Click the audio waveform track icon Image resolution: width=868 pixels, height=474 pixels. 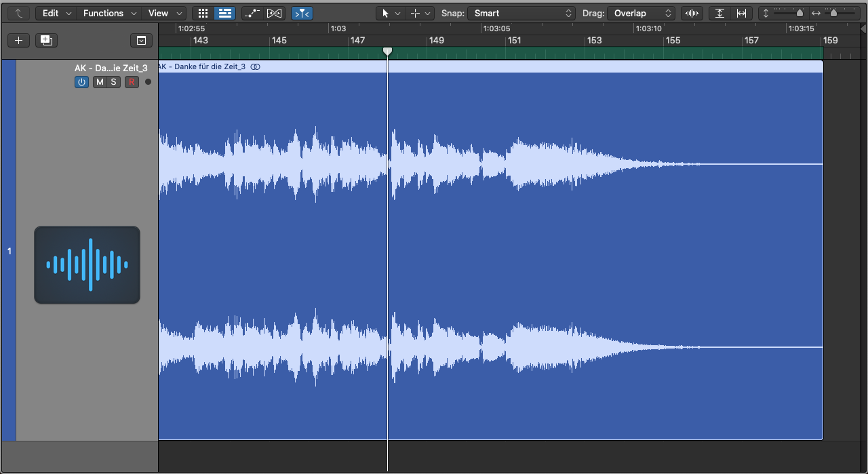(87, 265)
